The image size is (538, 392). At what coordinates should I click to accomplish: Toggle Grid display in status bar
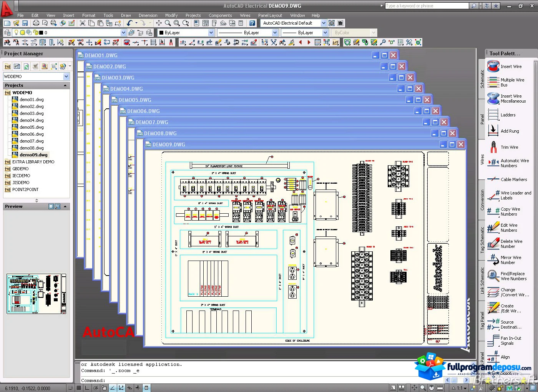[x=79, y=388]
